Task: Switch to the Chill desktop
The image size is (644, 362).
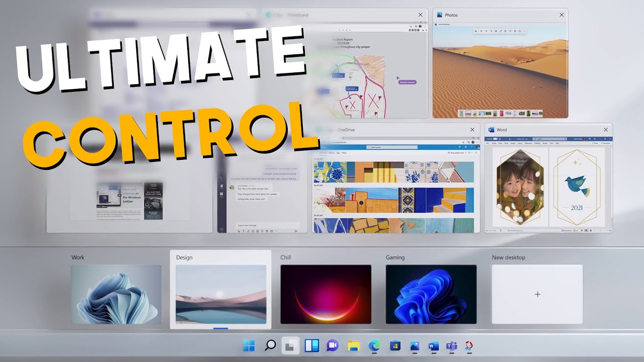Action: point(326,294)
